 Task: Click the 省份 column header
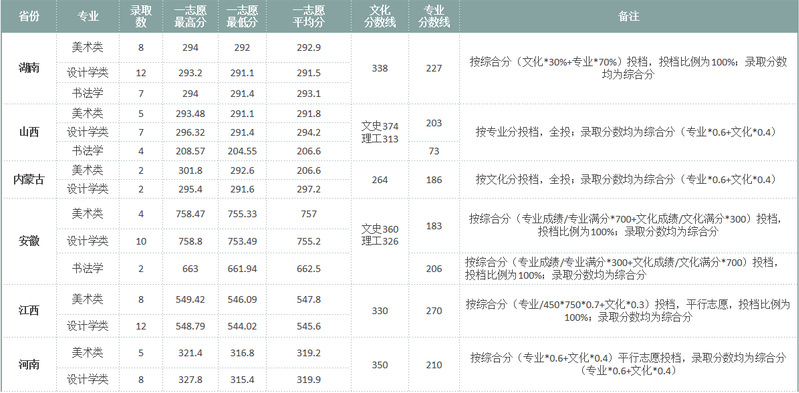point(29,16)
